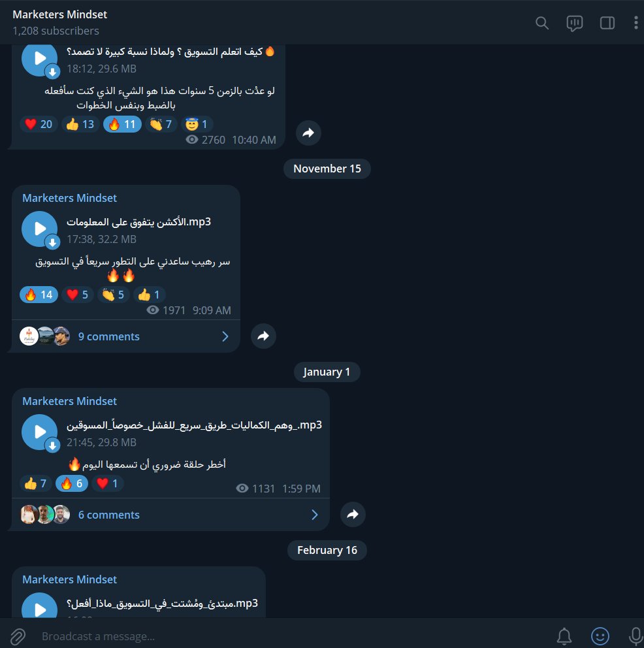The image size is (644, 648).
Task: Click the microphone voice message icon
Action: pos(636,636)
